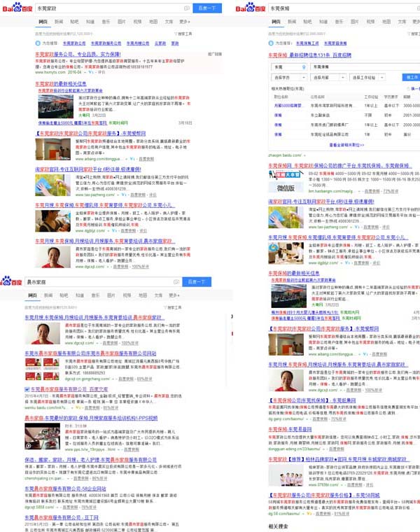420x532 pixels.
Task: Open PPS视频 result on 晨市家庭 page
Action: [x=91, y=418]
